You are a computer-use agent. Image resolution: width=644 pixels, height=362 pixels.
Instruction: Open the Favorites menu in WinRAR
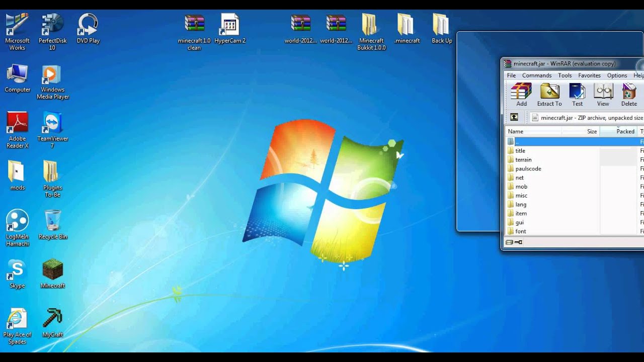coord(589,75)
